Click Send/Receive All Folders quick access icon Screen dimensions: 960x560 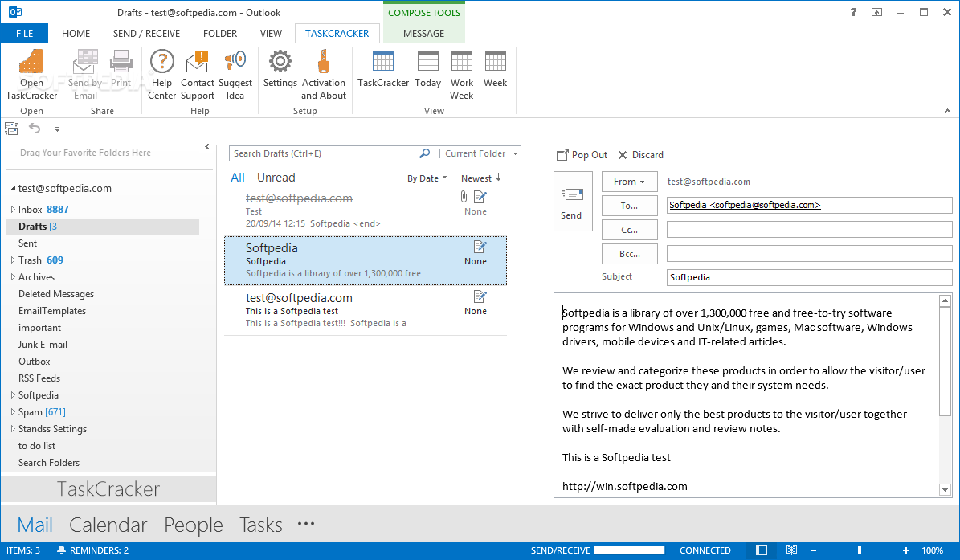pos(11,129)
